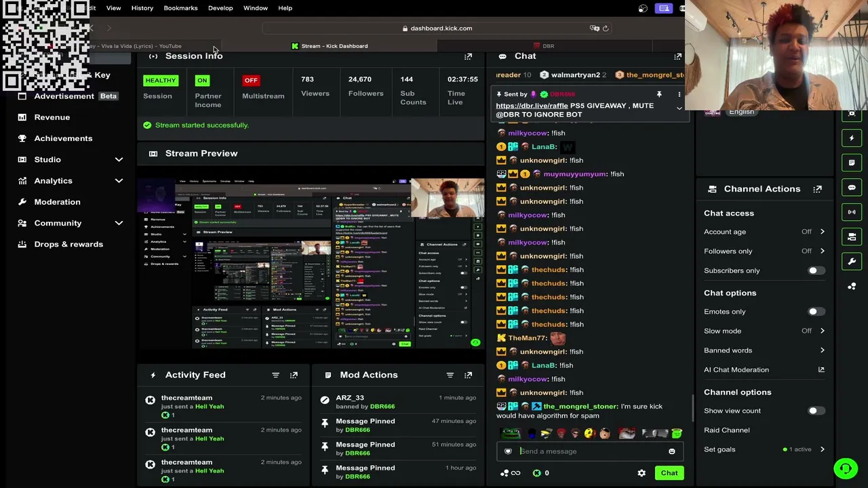Click the chat bubble icon in right sidebar

(852, 187)
